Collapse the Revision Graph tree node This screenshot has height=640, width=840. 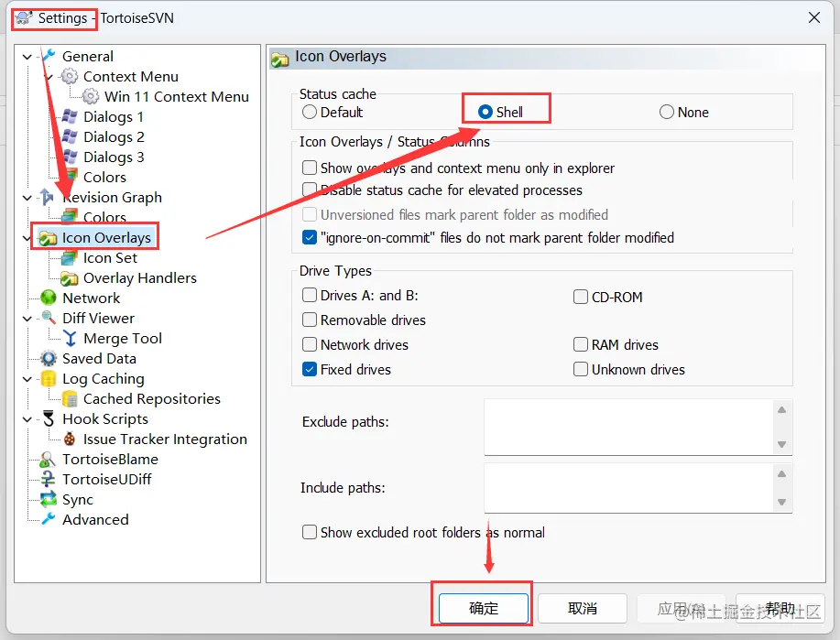coord(27,198)
